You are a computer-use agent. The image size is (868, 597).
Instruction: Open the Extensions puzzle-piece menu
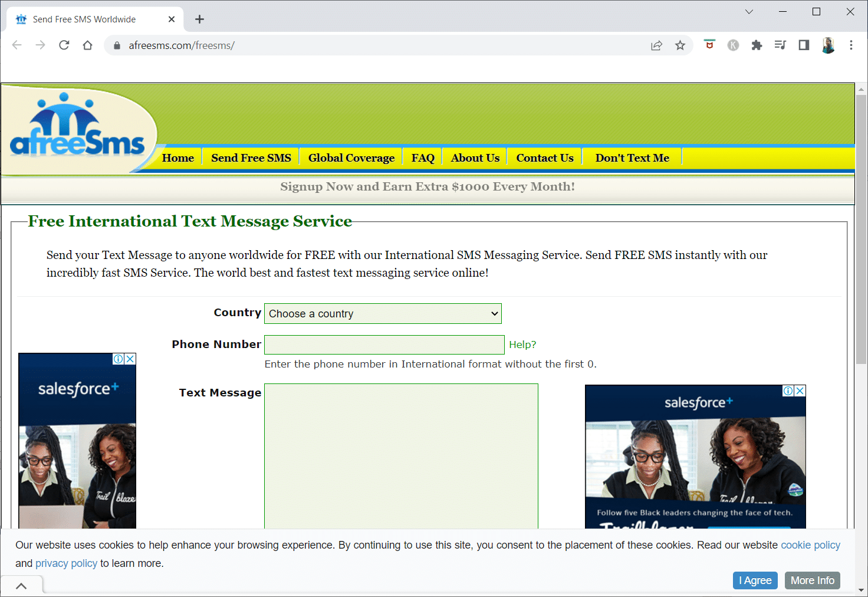(757, 45)
